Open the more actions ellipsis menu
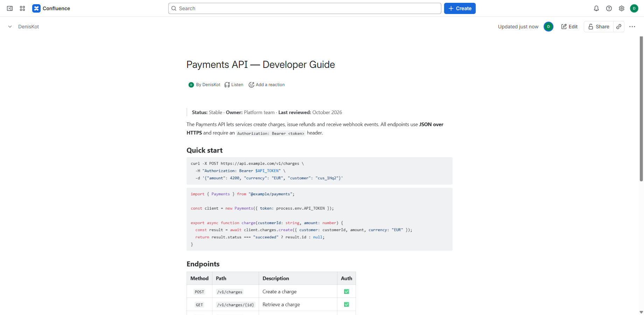The image size is (644, 315). [x=632, y=27]
